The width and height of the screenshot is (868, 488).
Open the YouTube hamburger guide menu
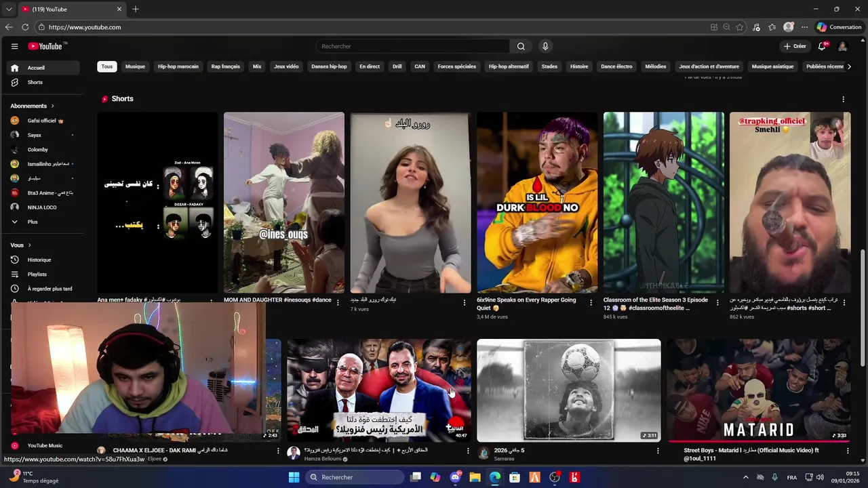[14, 46]
